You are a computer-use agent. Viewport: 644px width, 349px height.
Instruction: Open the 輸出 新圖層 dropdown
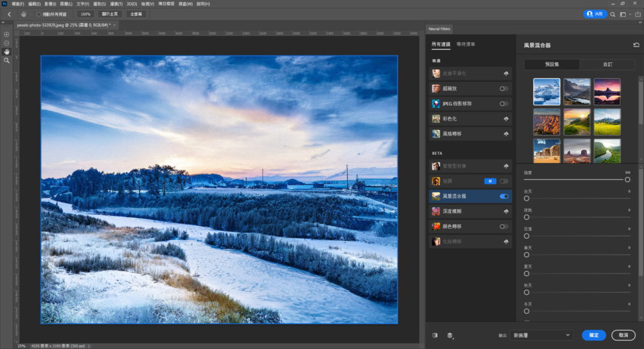pos(541,335)
